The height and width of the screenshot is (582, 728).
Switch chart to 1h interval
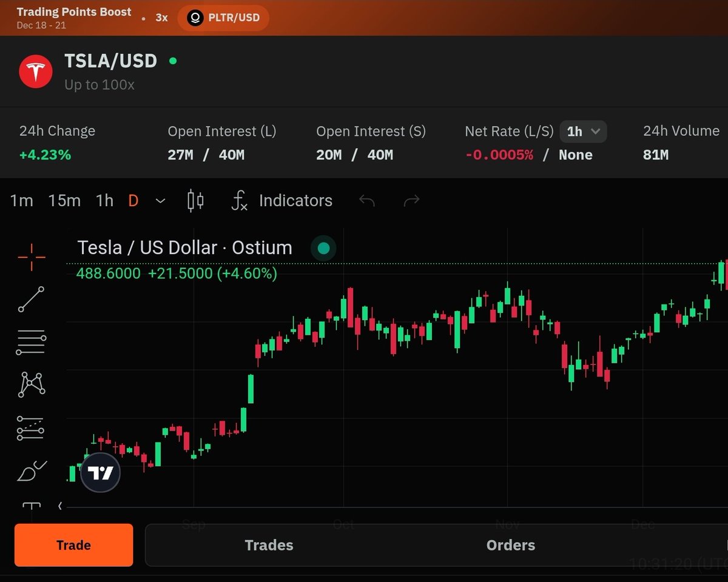(x=104, y=201)
